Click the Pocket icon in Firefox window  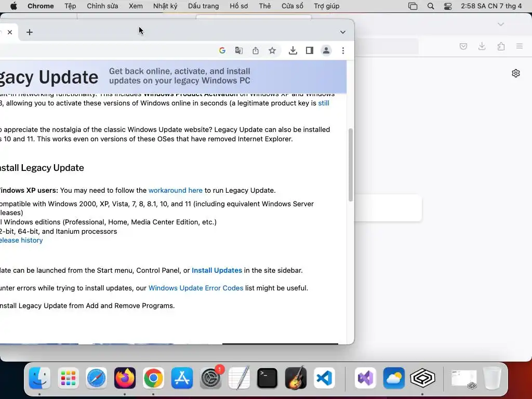tap(463, 46)
